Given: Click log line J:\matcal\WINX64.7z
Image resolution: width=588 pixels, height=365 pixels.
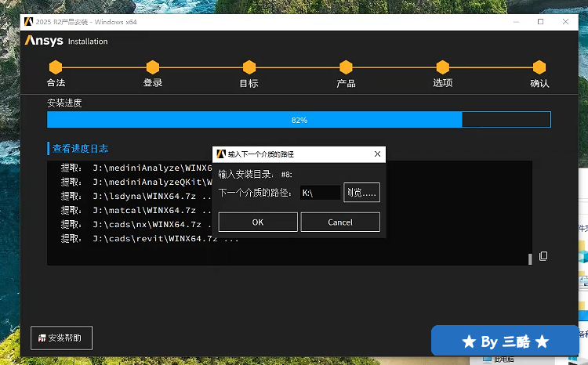Looking at the screenshot, I should pyautogui.click(x=136, y=210).
